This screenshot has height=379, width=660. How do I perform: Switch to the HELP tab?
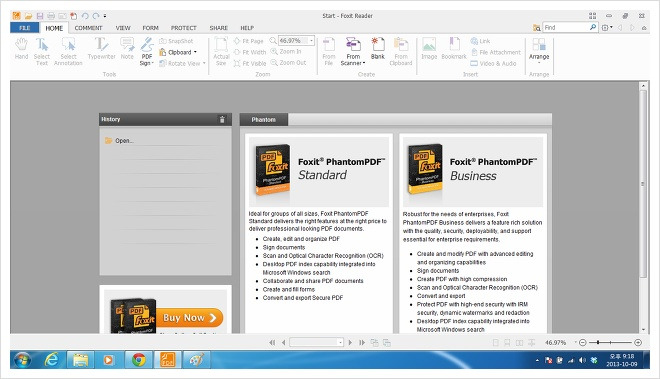pyautogui.click(x=247, y=28)
